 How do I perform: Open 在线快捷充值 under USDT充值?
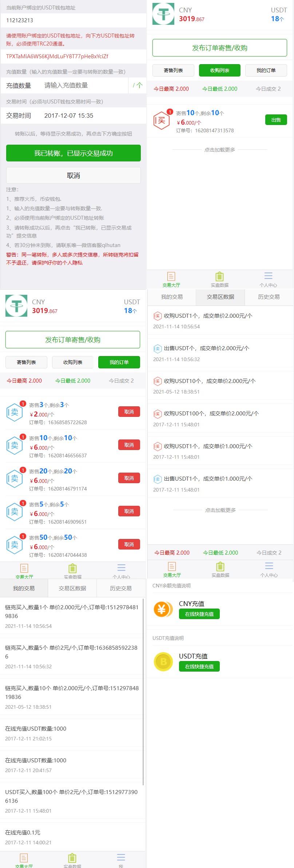pyautogui.click(x=199, y=666)
